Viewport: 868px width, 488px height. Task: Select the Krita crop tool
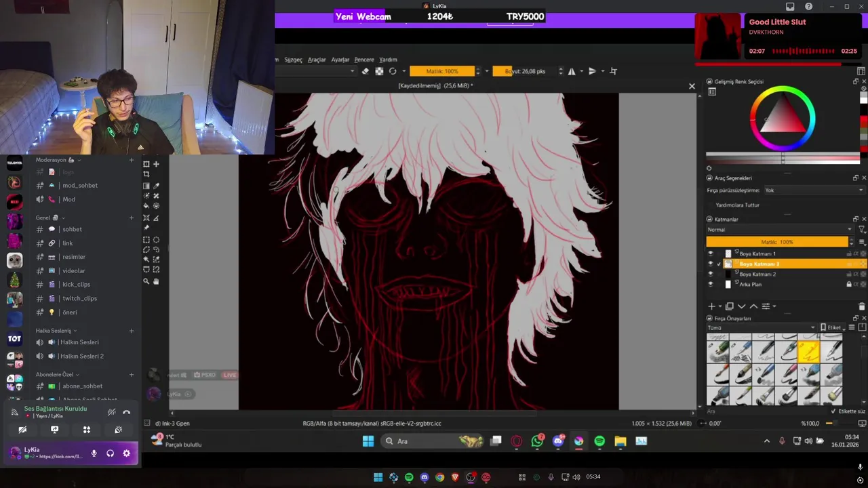(x=146, y=174)
